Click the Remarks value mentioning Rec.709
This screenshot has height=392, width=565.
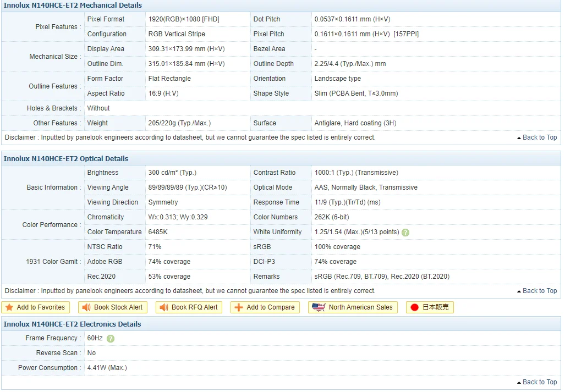(x=382, y=277)
